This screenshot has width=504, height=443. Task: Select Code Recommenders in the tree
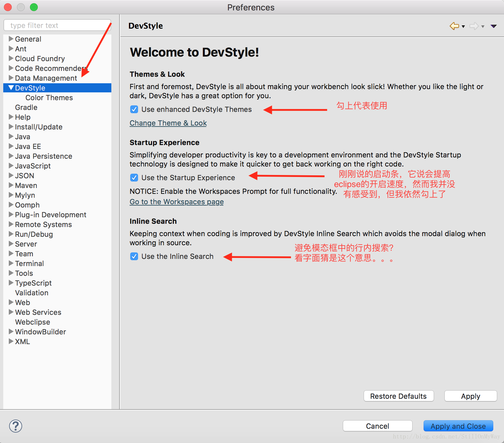[51, 68]
